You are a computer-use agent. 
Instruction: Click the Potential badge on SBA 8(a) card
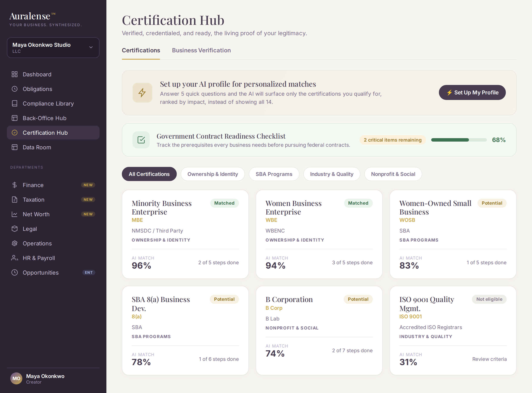224,299
